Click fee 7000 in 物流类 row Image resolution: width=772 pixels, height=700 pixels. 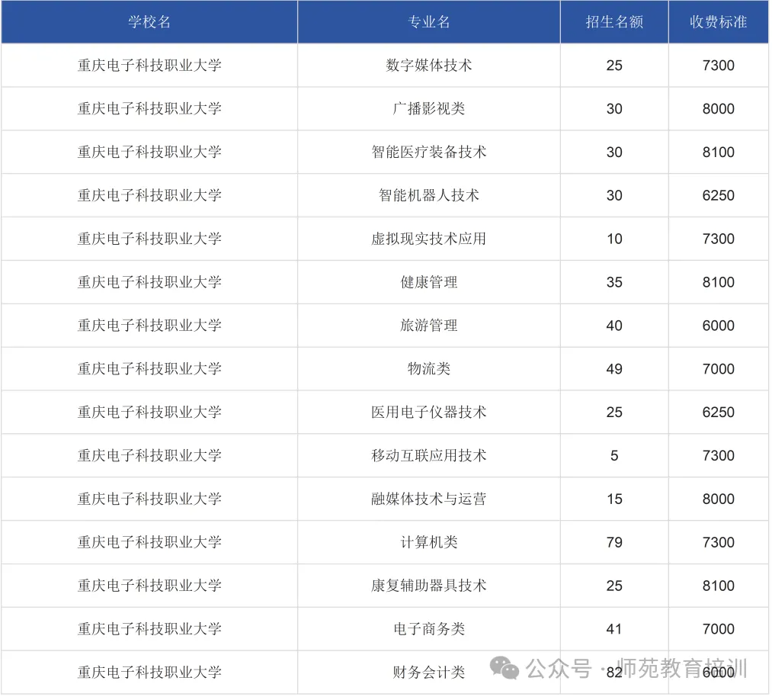click(719, 369)
